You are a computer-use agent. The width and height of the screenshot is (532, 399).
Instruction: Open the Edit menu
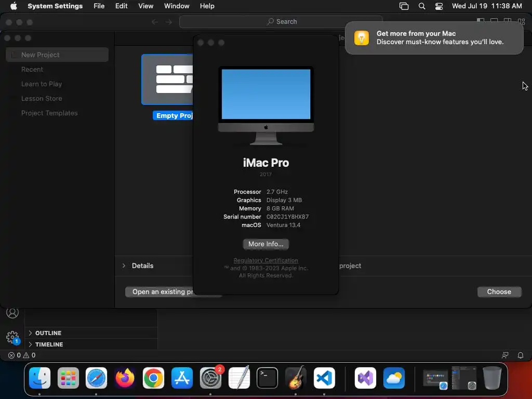coord(121,6)
